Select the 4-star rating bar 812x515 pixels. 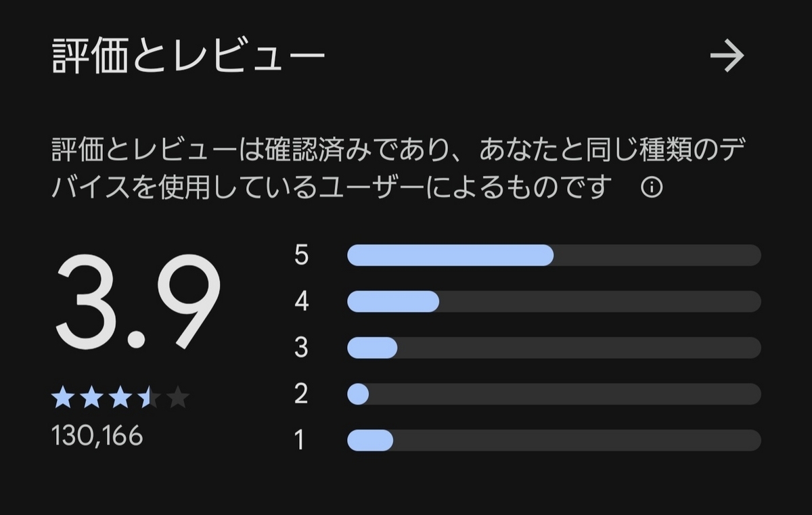(554, 302)
